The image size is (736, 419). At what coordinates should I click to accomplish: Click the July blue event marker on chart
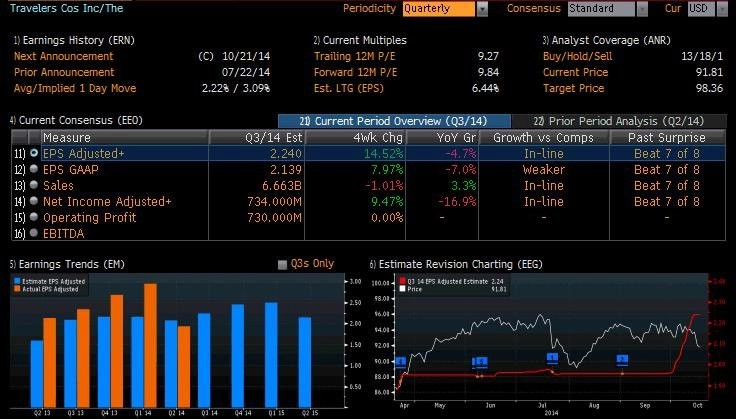coord(552,358)
